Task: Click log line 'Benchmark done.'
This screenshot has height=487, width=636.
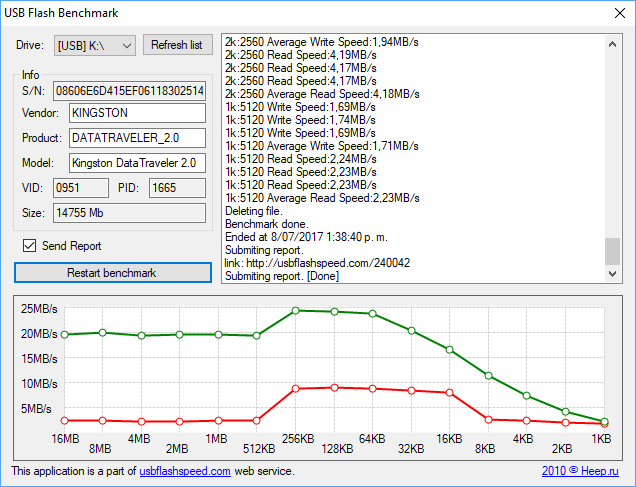Action: [267, 224]
